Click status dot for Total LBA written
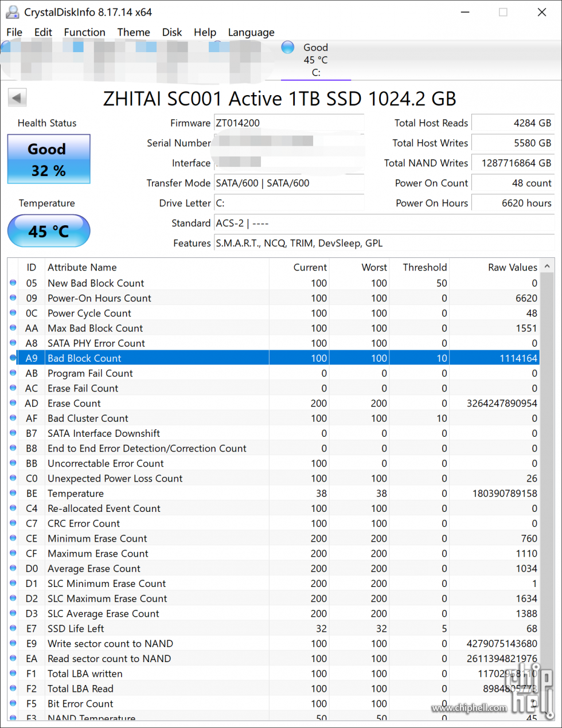Viewport: 562px width, 728px height. pos(13,673)
